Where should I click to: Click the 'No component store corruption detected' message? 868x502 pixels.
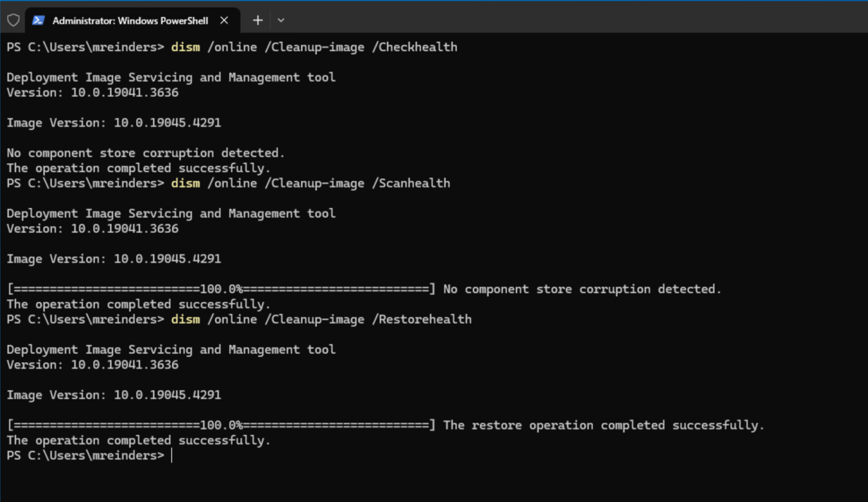pos(145,153)
